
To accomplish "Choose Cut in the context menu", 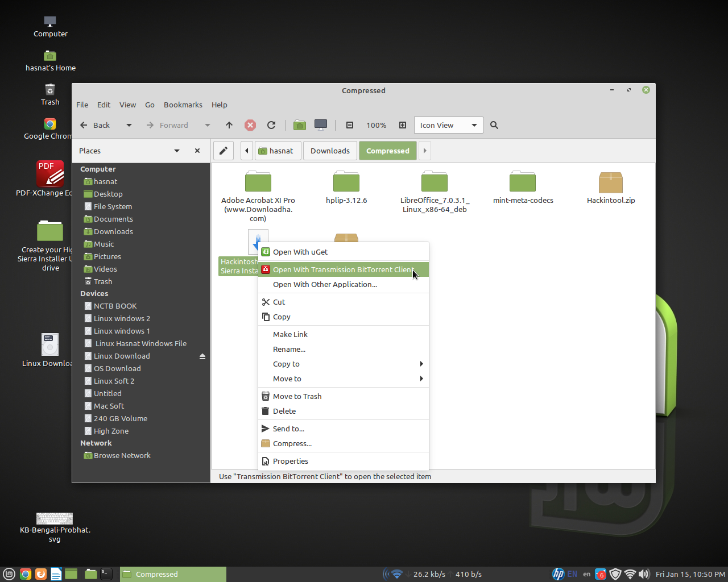I will coord(344,302).
